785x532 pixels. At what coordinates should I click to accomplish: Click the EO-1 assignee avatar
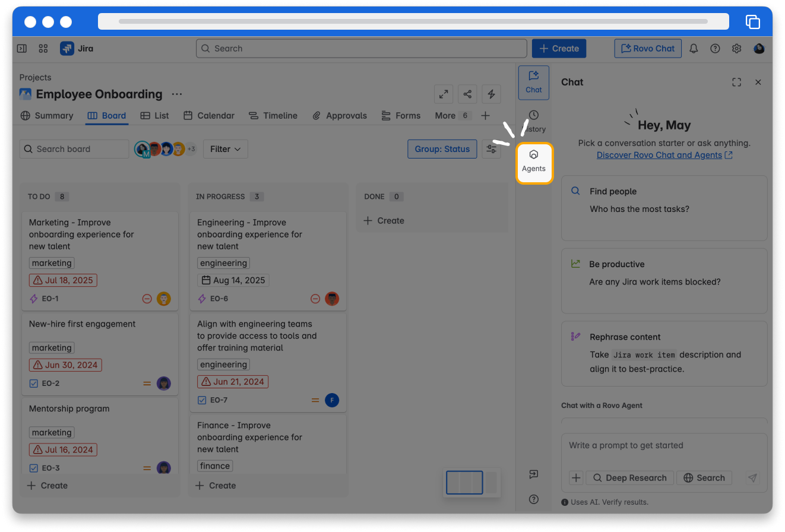[x=164, y=299]
